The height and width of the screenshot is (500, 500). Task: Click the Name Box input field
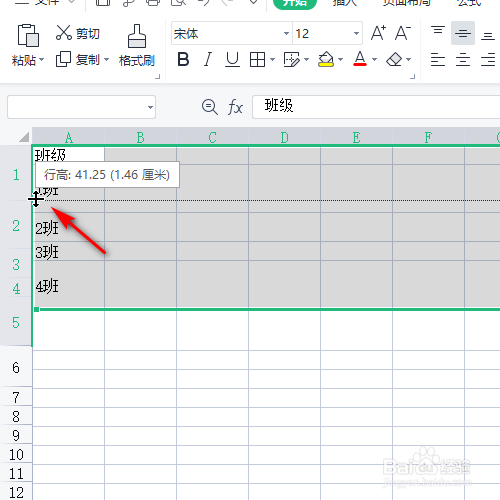point(77,107)
